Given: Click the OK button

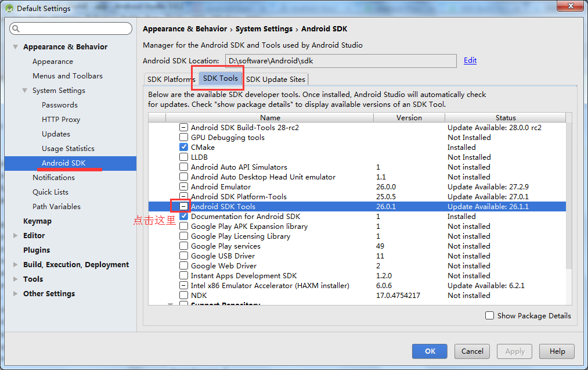Looking at the screenshot, I should coord(430,351).
